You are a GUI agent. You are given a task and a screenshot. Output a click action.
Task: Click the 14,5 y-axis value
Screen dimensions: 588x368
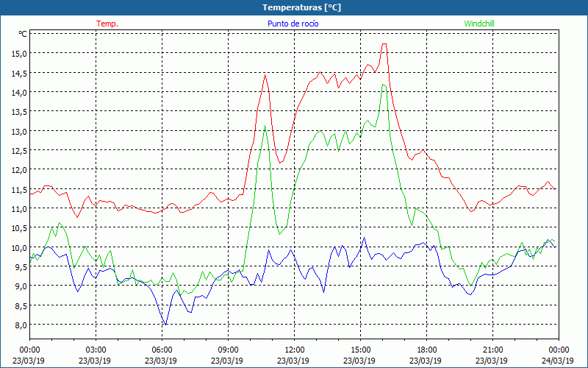pyautogui.click(x=19, y=73)
